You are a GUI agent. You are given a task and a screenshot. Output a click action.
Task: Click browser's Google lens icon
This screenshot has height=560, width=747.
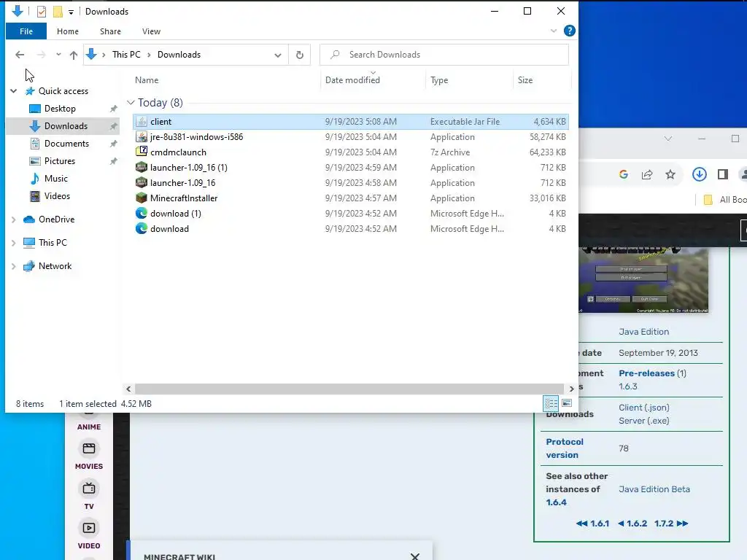pyautogui.click(x=624, y=174)
